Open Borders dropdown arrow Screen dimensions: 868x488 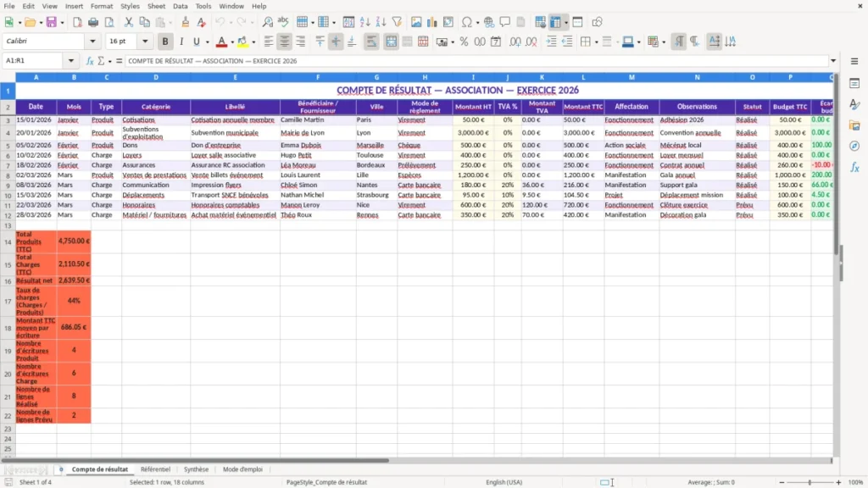point(597,42)
